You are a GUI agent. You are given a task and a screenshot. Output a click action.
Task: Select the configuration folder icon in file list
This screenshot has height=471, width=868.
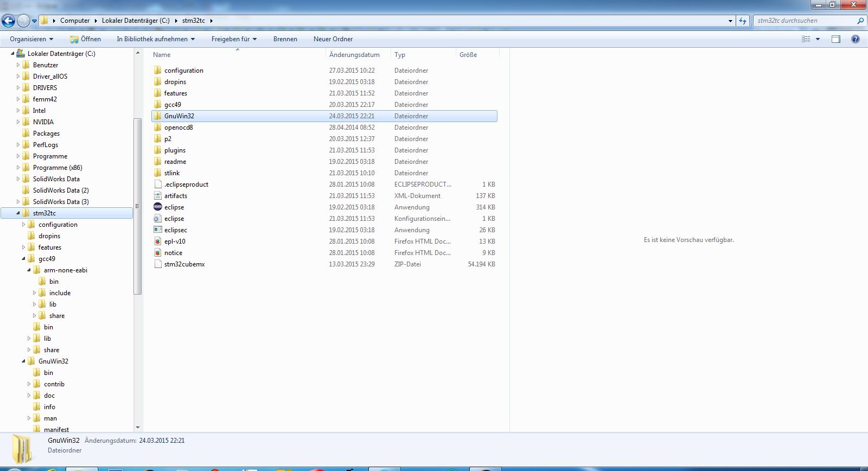(x=158, y=71)
